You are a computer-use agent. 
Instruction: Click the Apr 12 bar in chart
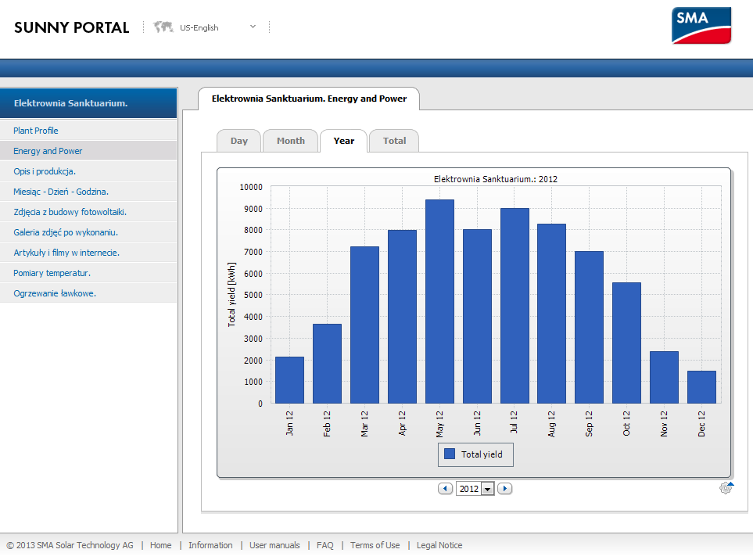click(402, 317)
